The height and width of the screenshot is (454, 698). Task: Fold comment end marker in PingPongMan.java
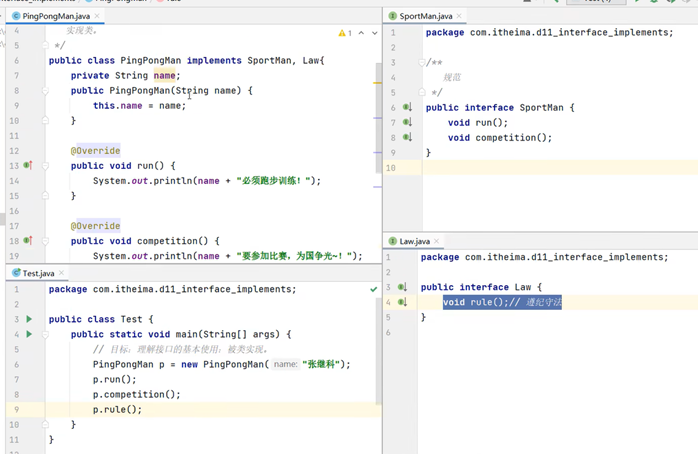pyautogui.click(x=45, y=45)
